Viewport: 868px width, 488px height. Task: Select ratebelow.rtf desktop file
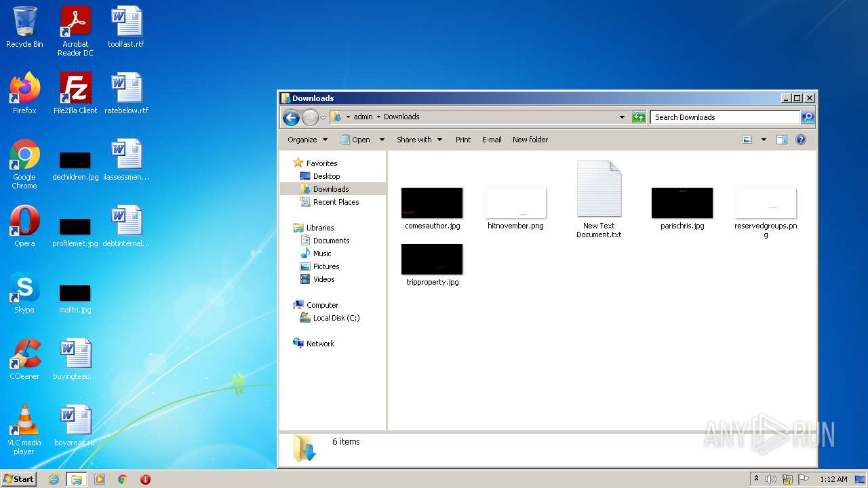pos(126,93)
